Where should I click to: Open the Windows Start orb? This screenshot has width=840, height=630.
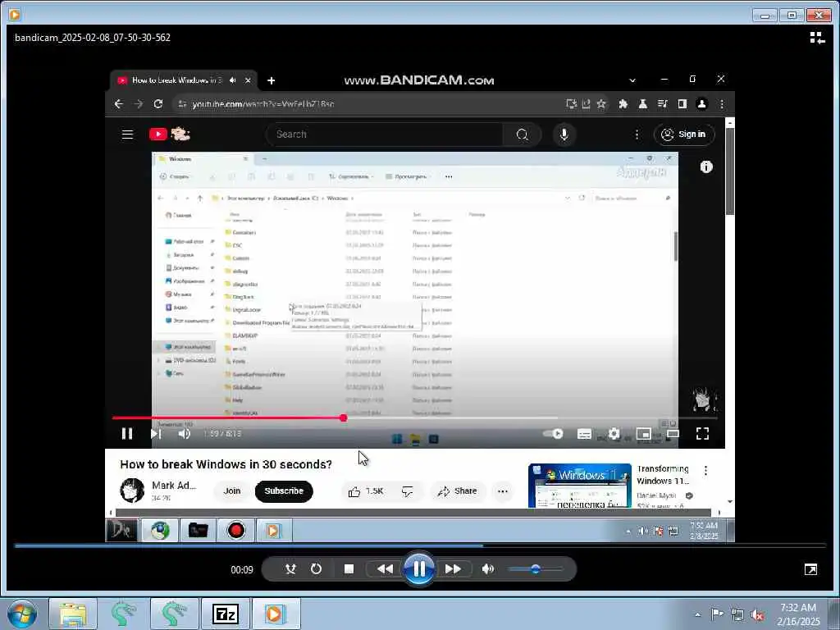click(22, 614)
